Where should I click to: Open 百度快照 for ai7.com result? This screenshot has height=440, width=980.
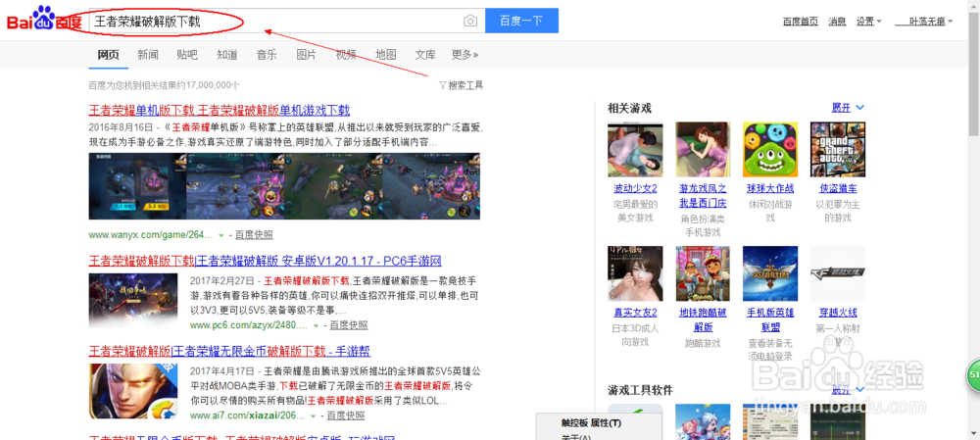[346, 415]
